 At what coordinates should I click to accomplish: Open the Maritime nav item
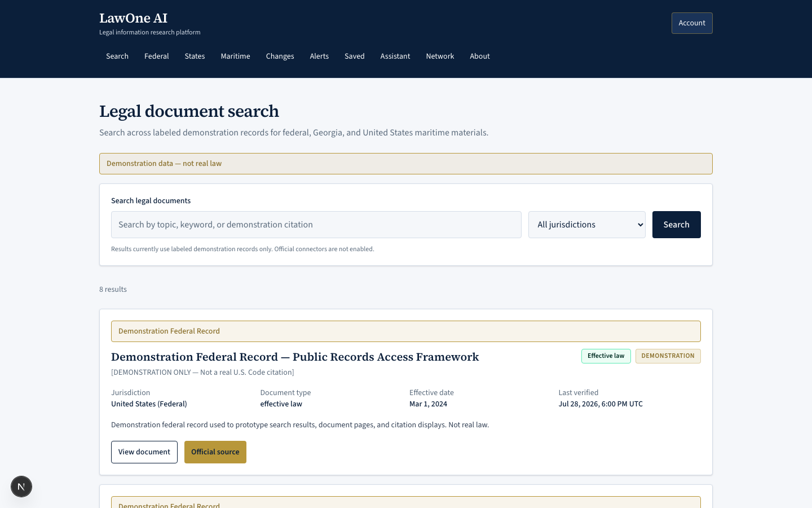[235, 56]
